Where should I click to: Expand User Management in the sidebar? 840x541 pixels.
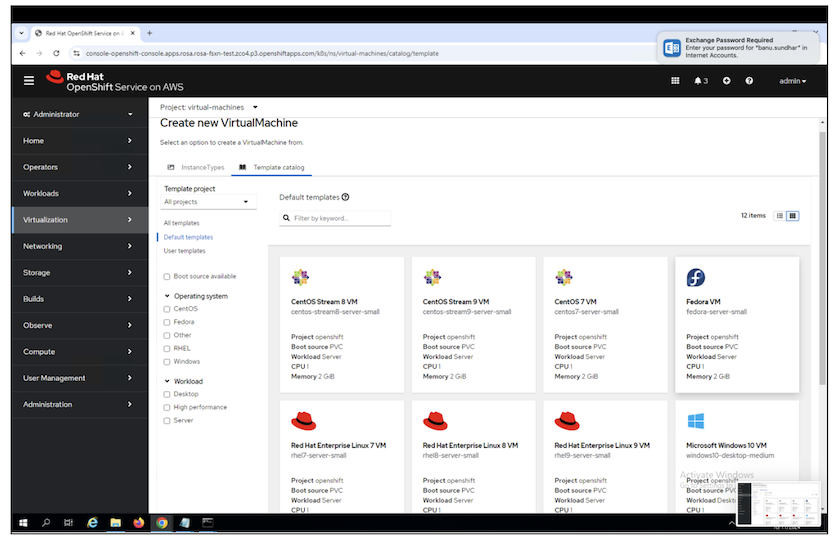(x=78, y=378)
